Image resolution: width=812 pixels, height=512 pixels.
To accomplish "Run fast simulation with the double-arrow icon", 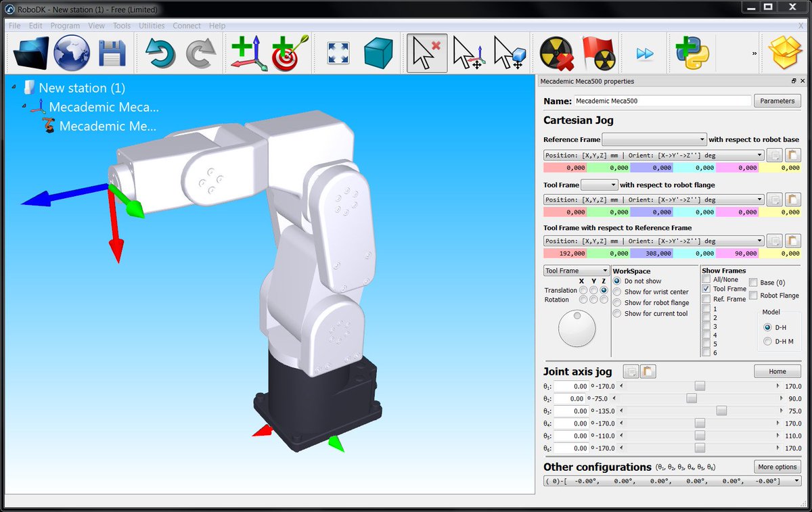I will 644,52.
